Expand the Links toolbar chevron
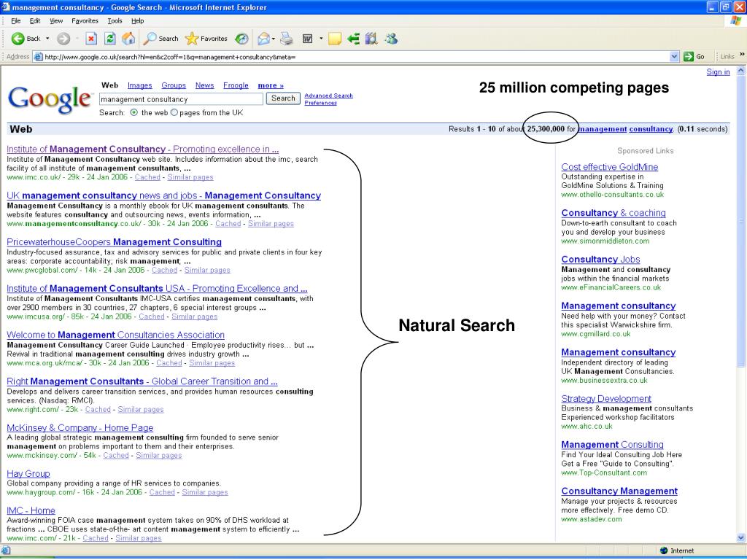The image size is (747, 560). pos(742,55)
